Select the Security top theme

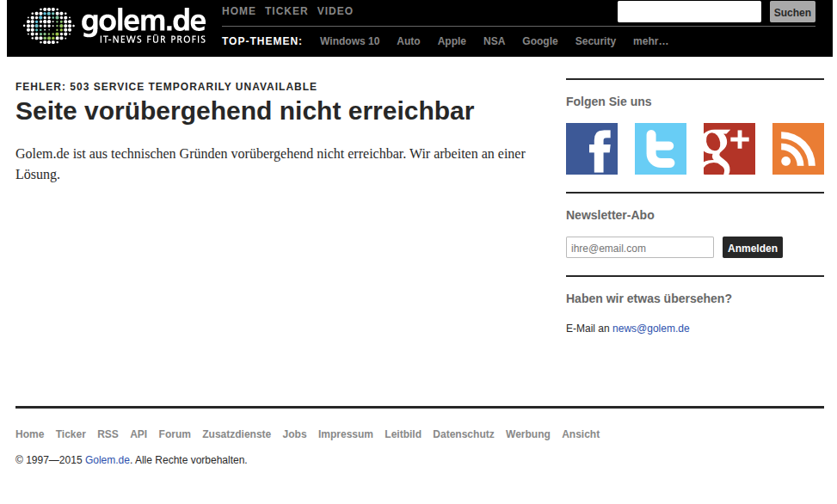tap(595, 41)
